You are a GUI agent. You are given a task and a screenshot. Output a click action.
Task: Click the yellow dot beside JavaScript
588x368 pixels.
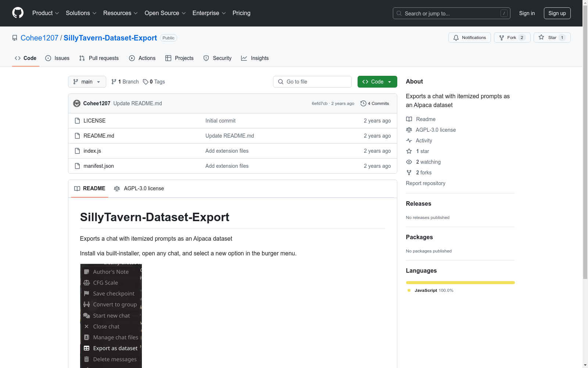coord(409,290)
